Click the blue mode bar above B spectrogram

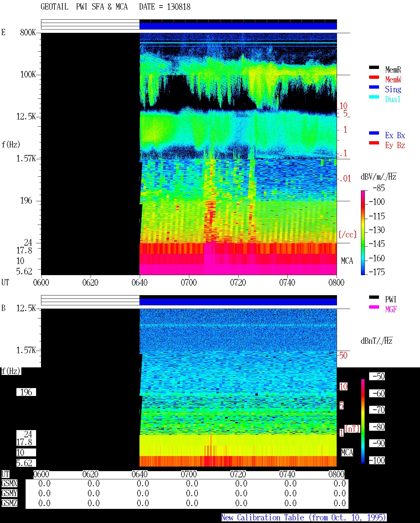[238, 302]
